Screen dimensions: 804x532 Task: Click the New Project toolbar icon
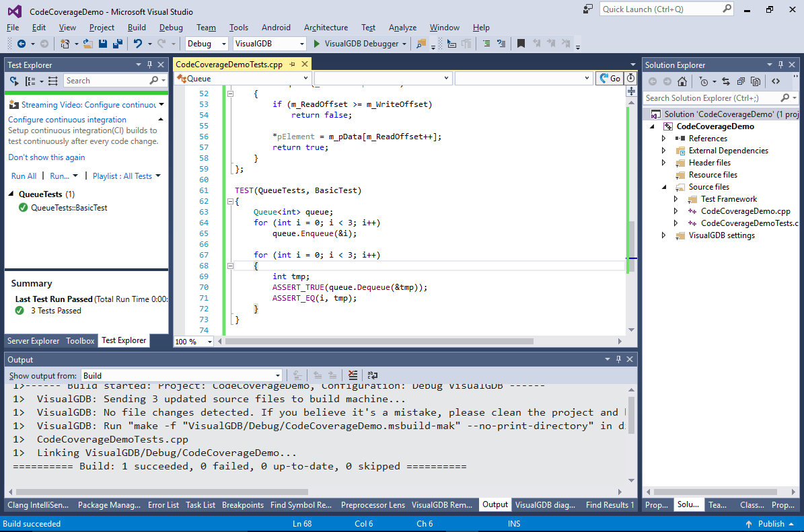pyautogui.click(x=65, y=44)
